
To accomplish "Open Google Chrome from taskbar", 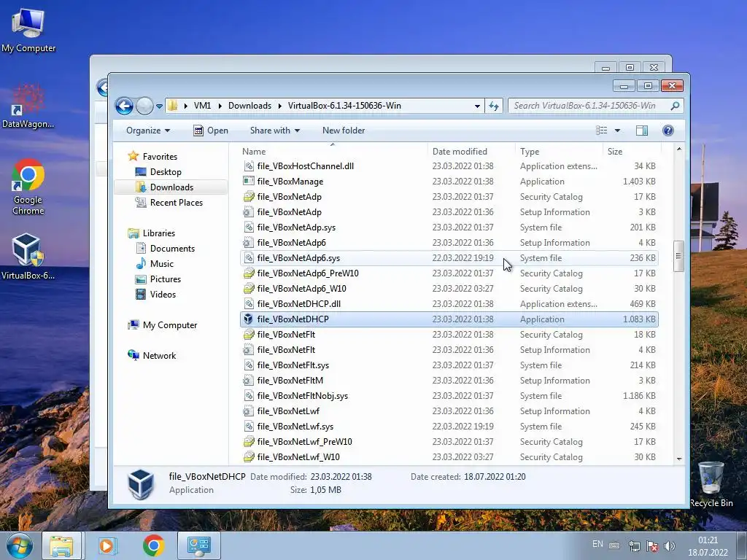I will tap(153, 545).
